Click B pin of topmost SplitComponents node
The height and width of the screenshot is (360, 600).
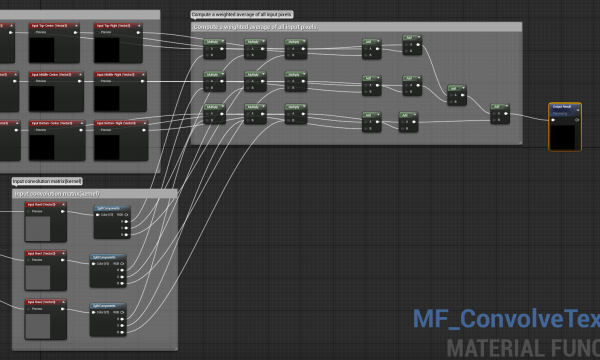[x=126, y=235]
